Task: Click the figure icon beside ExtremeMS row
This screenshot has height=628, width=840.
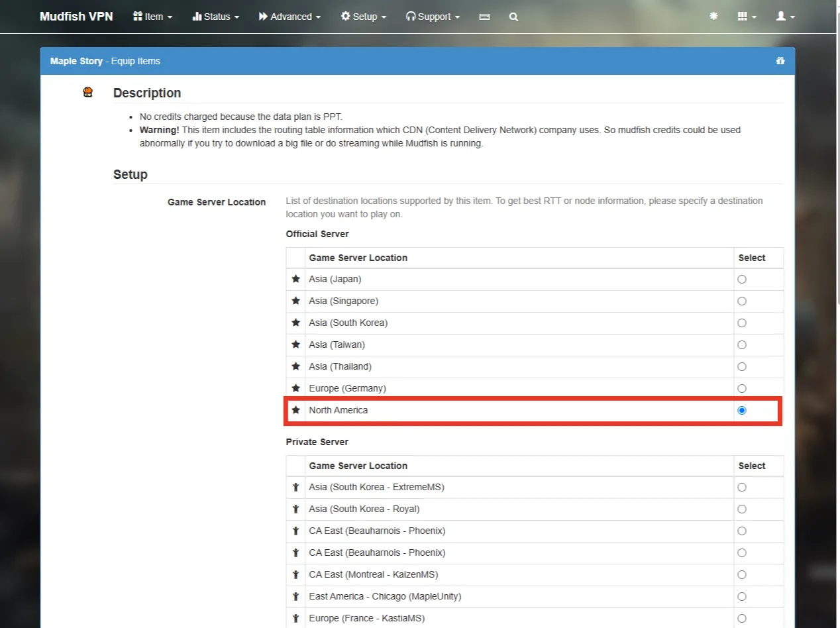Action: [x=296, y=487]
